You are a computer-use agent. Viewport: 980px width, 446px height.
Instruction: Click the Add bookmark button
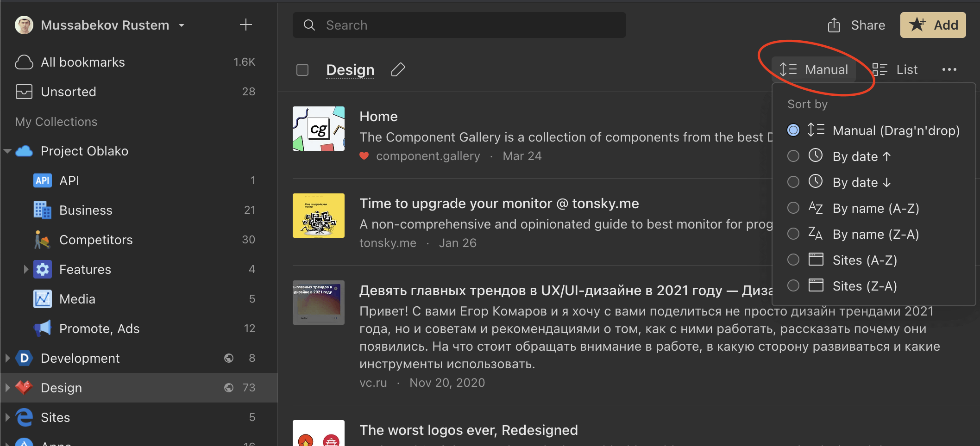tap(933, 25)
